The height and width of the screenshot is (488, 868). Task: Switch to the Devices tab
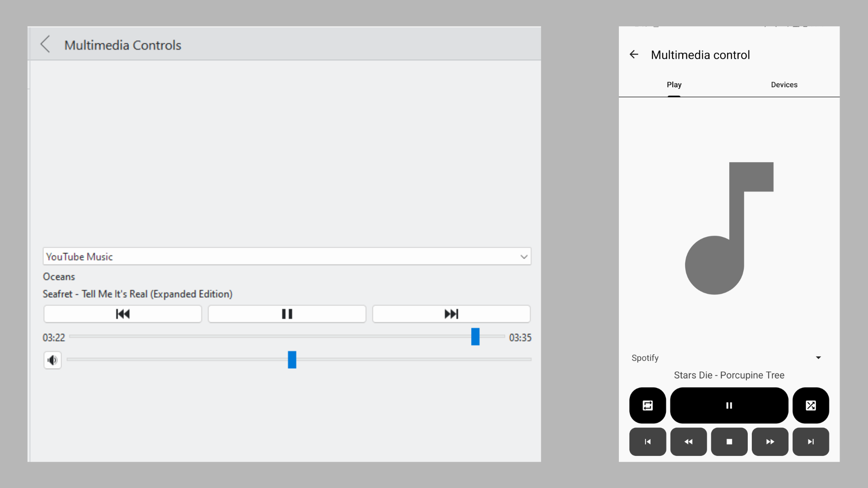pyautogui.click(x=784, y=85)
